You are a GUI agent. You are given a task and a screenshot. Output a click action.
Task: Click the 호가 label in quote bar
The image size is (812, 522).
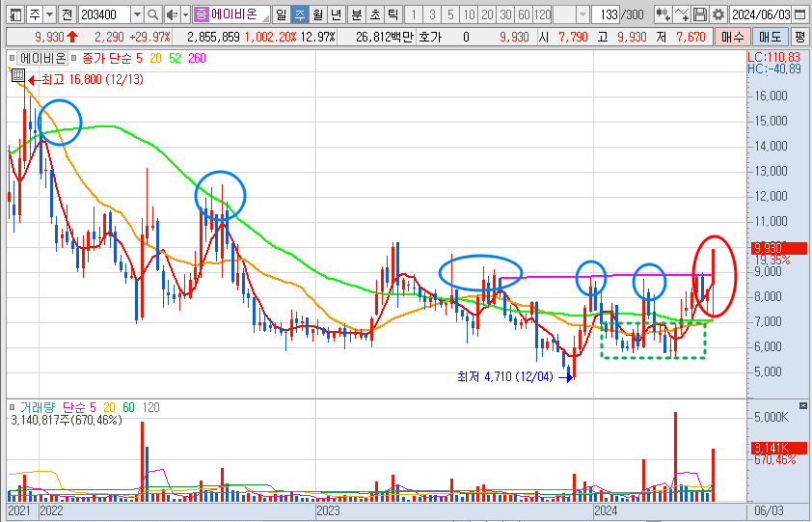(429, 37)
